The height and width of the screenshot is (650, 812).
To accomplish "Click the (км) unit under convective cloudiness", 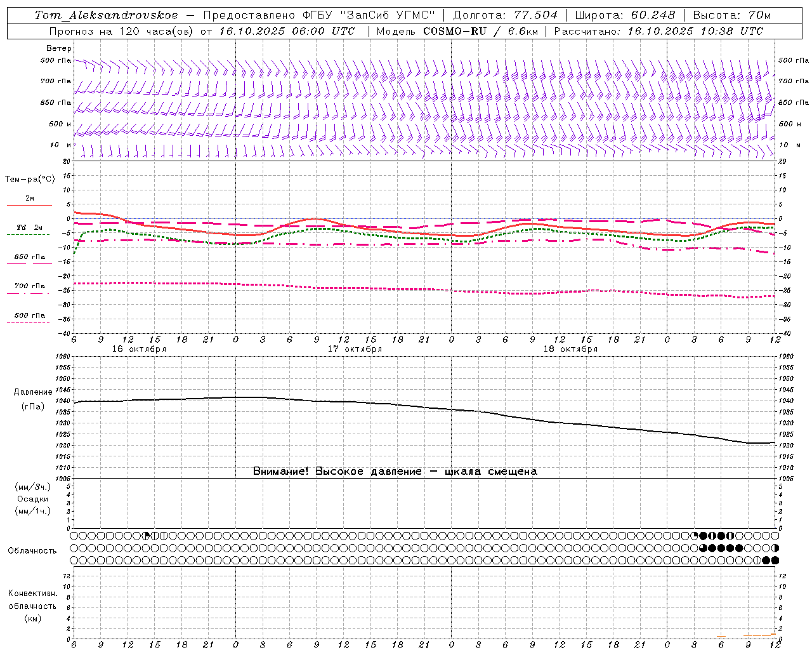I will click(32, 618).
